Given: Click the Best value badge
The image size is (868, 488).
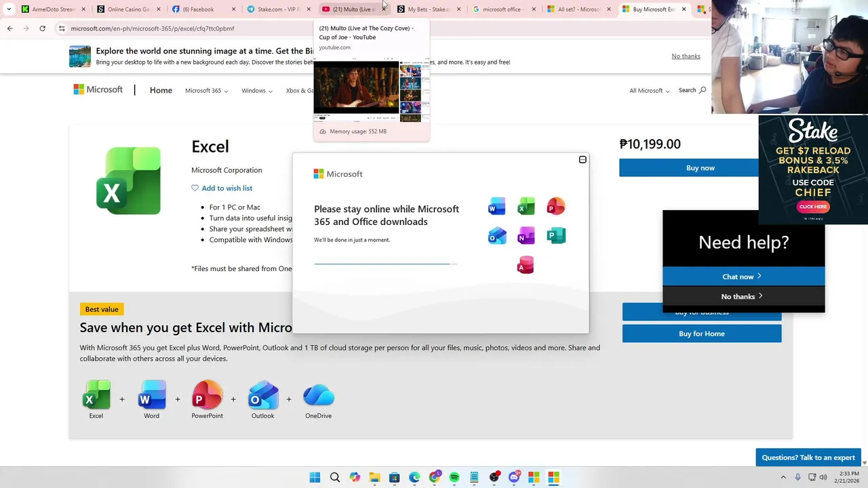Looking at the screenshot, I should 102,309.
